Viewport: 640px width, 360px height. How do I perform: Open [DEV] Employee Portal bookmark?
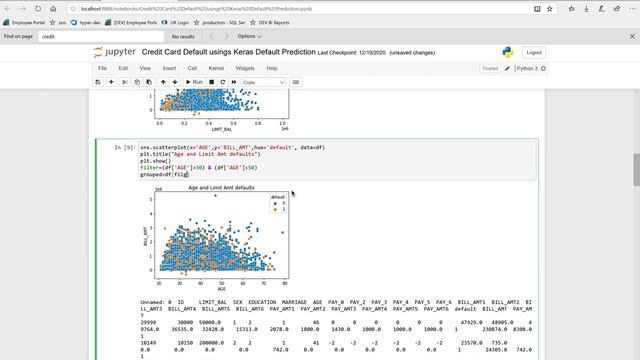131,23
